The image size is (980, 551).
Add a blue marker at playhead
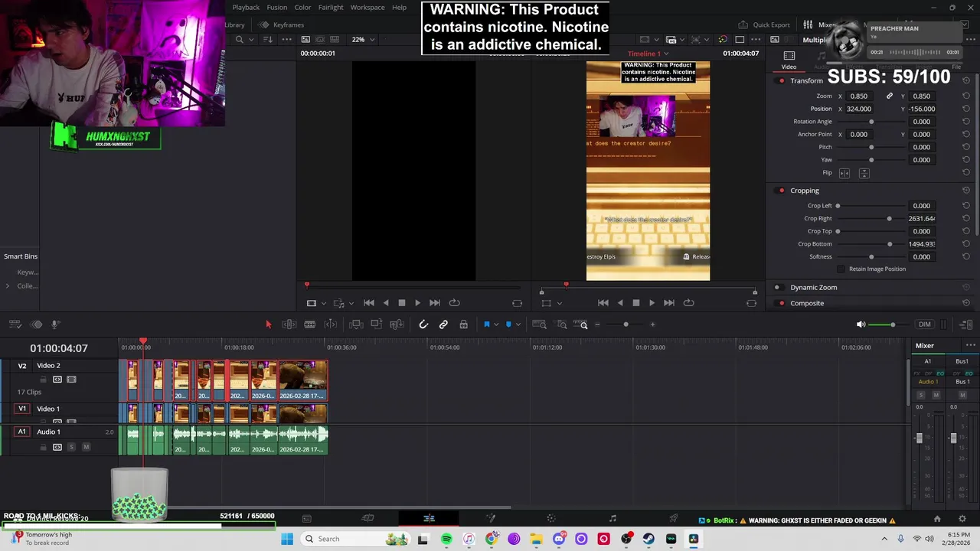click(508, 324)
